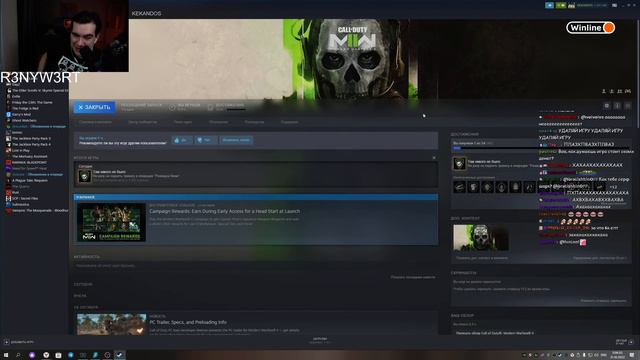Open the downloads status at bottom center
The image size is (640, 360).
point(320,340)
